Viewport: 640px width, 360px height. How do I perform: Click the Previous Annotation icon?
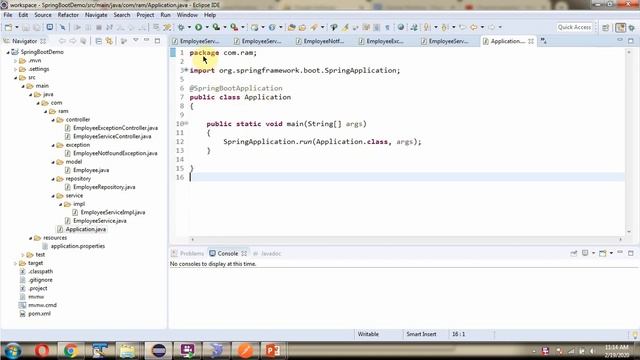[444, 27]
